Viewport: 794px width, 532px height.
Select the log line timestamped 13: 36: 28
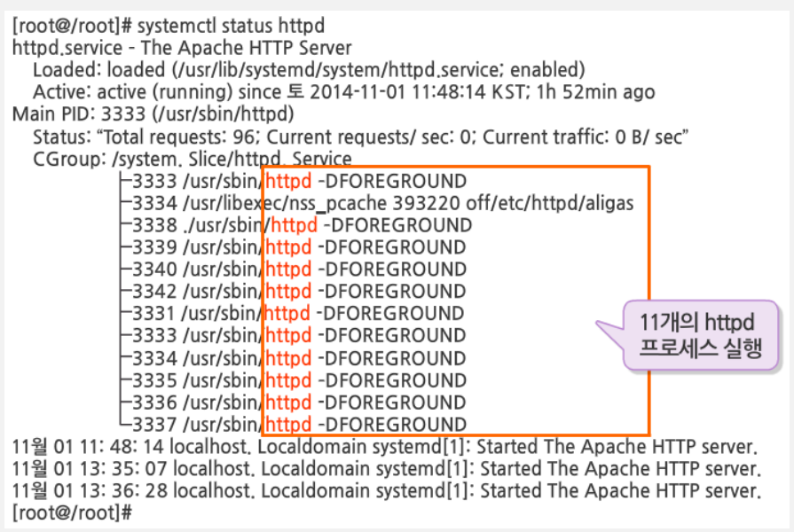(387, 490)
